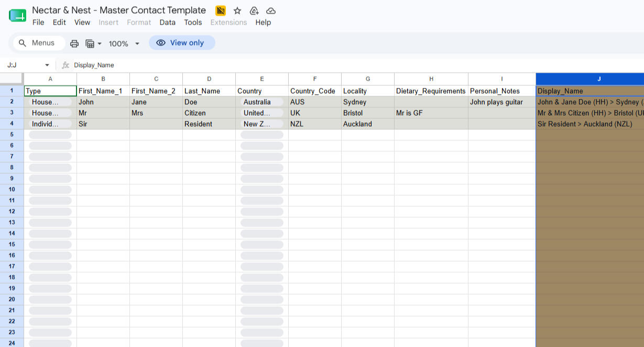Click the View only button
This screenshot has height=347, width=644.
tap(182, 43)
